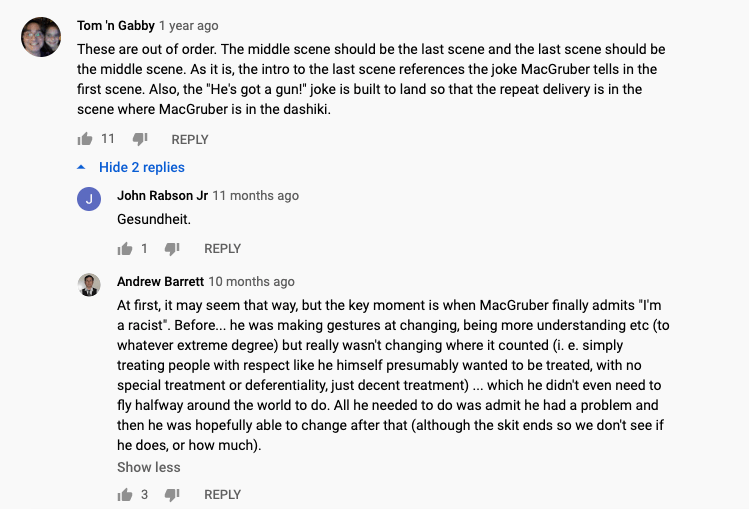The width and height of the screenshot is (749, 509).
Task: Click the '10 months ago' timestamp
Action: coord(251,282)
